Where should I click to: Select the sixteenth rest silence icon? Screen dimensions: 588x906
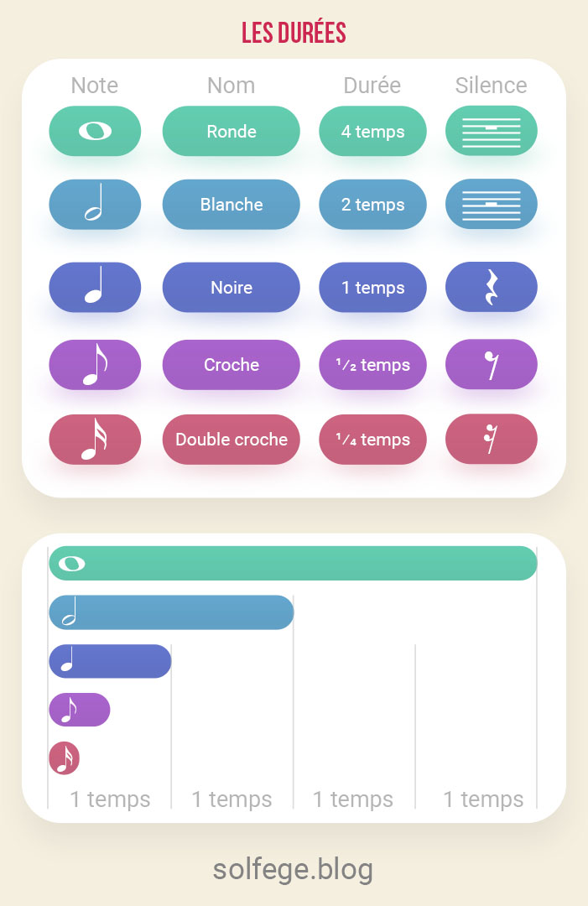click(492, 439)
